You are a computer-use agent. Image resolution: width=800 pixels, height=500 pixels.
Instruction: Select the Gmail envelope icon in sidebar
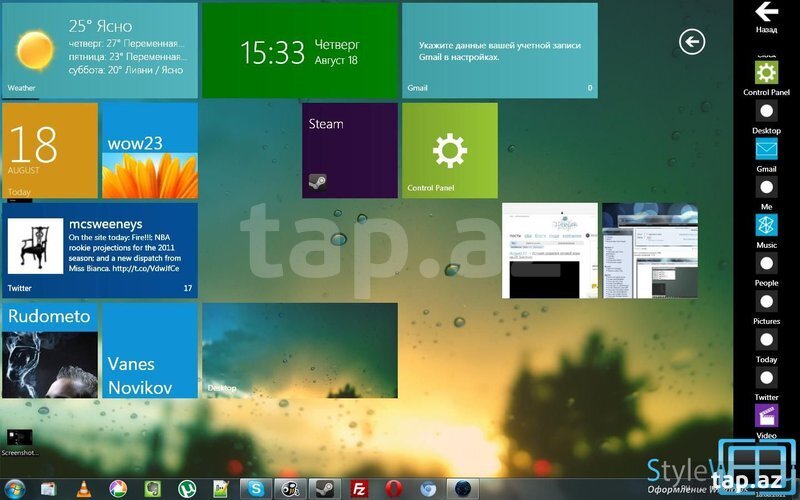(766, 149)
